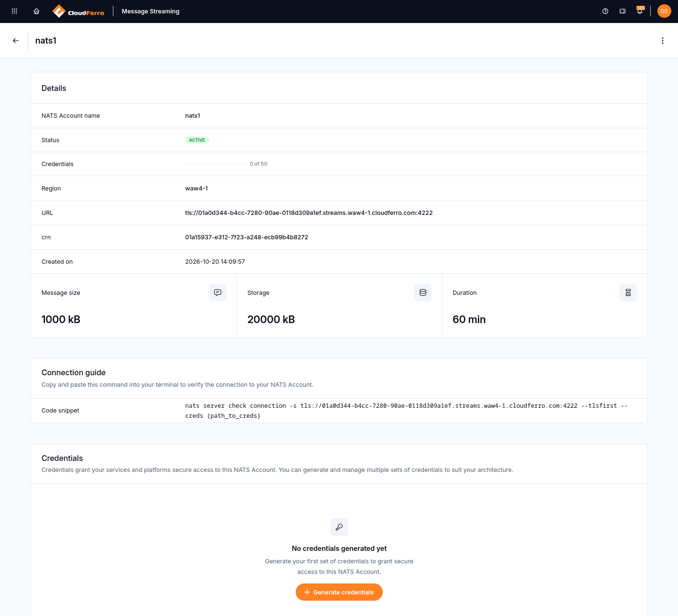This screenshot has height=616, width=678.
Task: Click the NATS Account name value nats1
Action: 193,116
